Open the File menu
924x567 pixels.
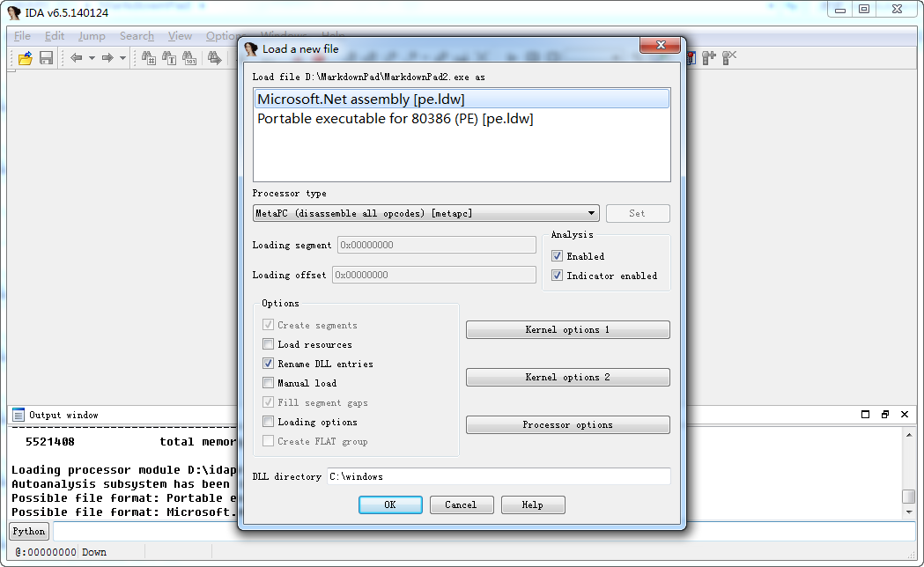(22, 36)
